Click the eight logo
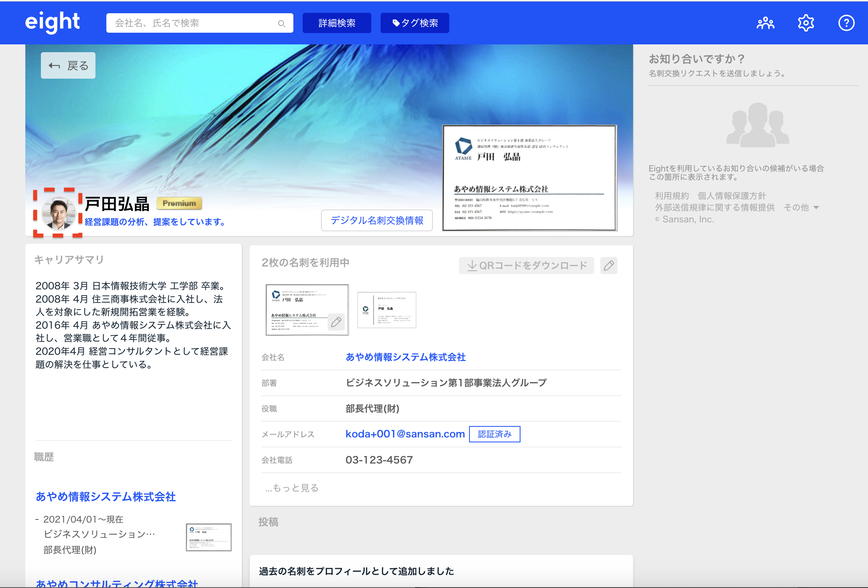This screenshot has width=868, height=588. pyautogui.click(x=53, y=22)
